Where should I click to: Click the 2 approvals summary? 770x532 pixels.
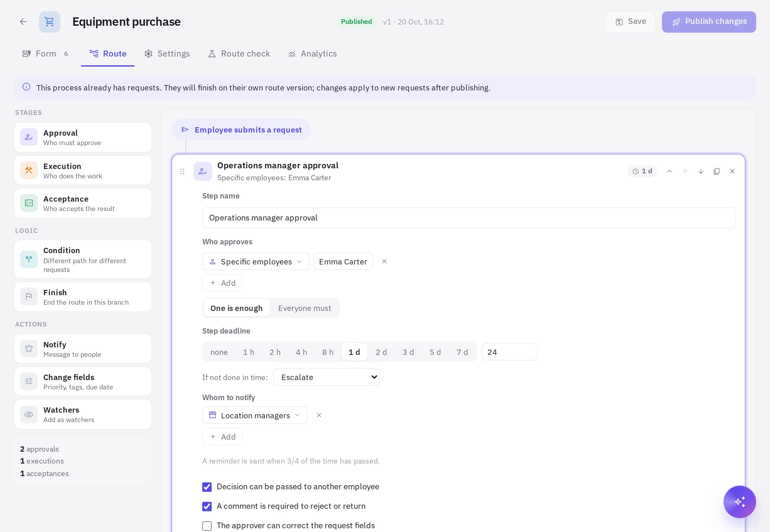pos(39,449)
